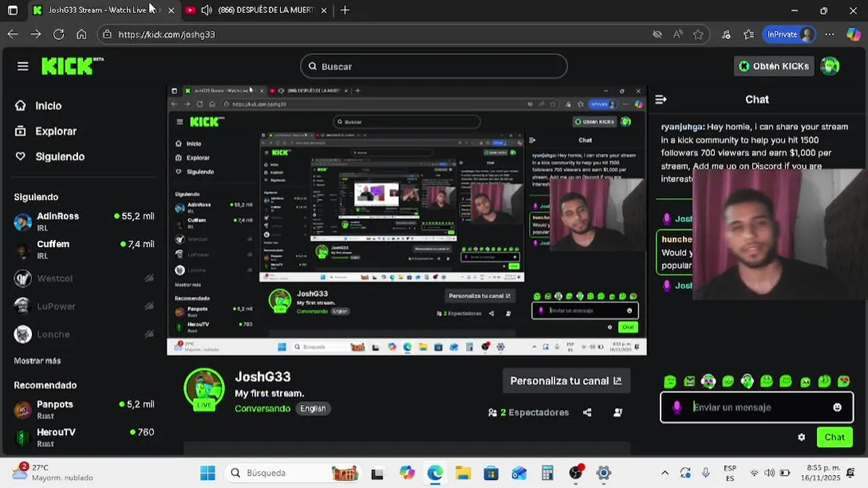
Task: Open the JoshG33 channel name link
Action: click(262, 377)
